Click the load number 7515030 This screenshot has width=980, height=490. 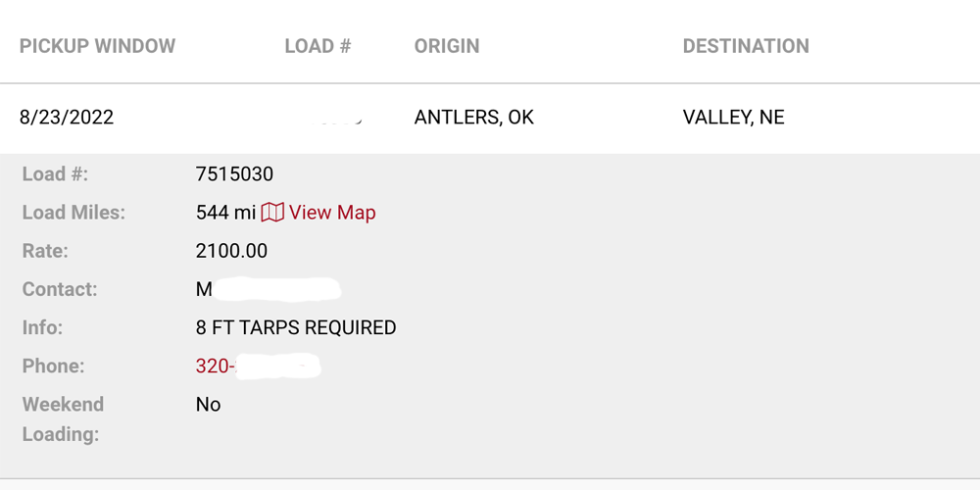(234, 174)
